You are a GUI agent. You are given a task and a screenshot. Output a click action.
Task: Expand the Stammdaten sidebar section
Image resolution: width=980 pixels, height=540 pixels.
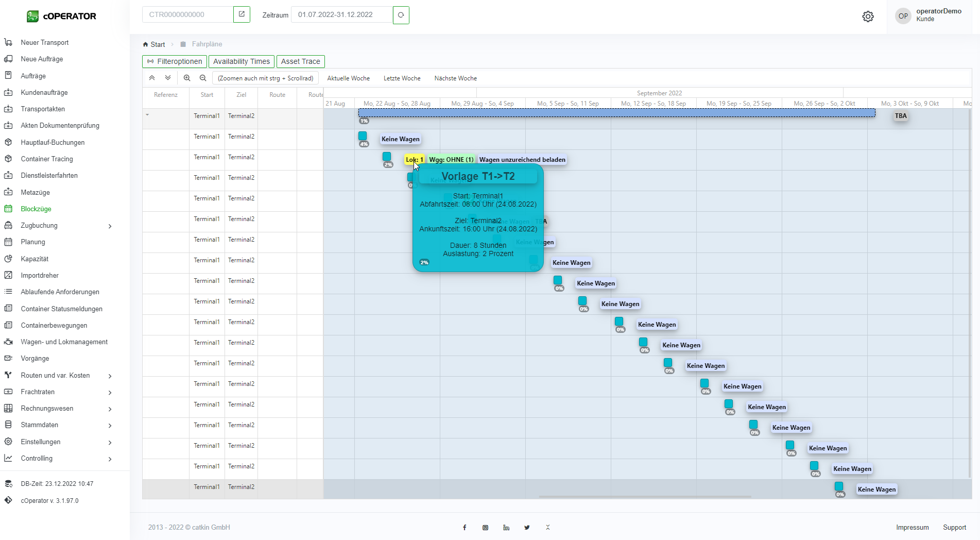pos(110,426)
